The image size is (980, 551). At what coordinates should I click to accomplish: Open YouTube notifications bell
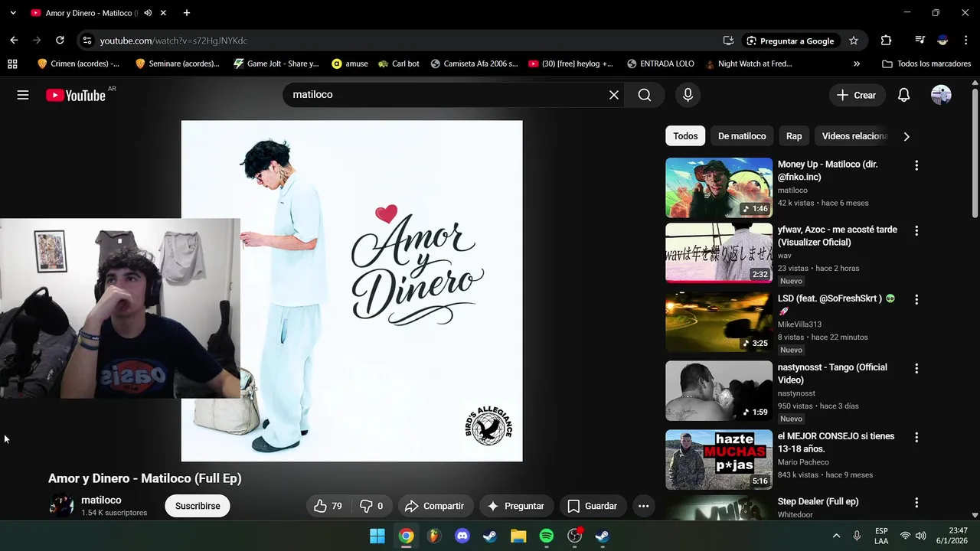[903, 95]
